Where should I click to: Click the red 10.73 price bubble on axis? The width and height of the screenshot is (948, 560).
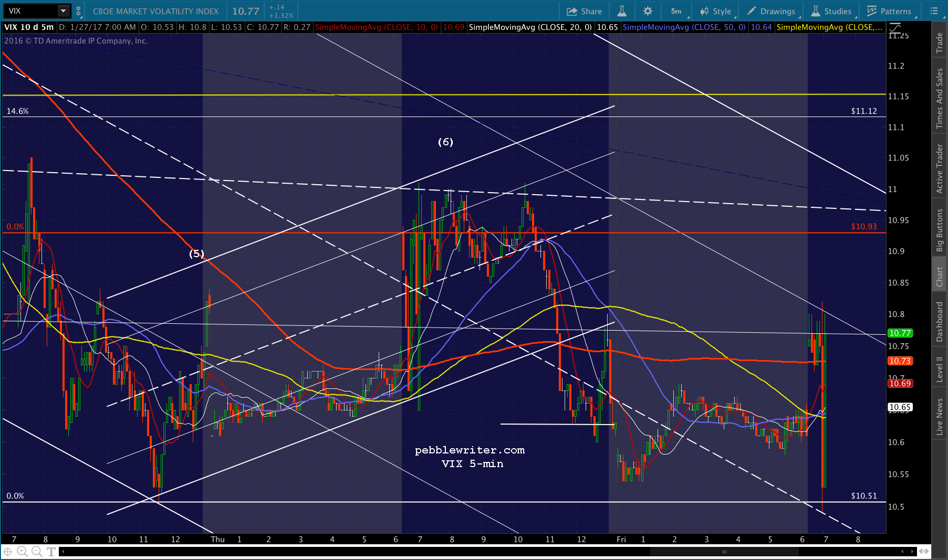pyautogui.click(x=900, y=361)
